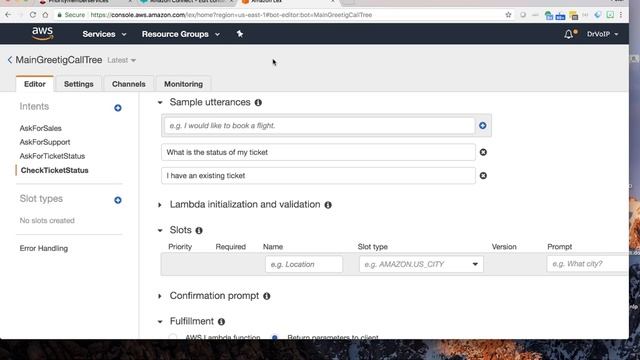Add a new slot type with plus icon

click(118, 200)
